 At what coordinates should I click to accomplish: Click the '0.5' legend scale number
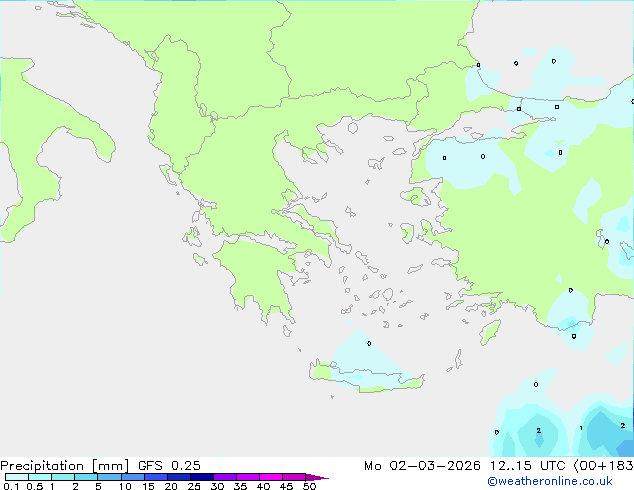(x=35, y=486)
